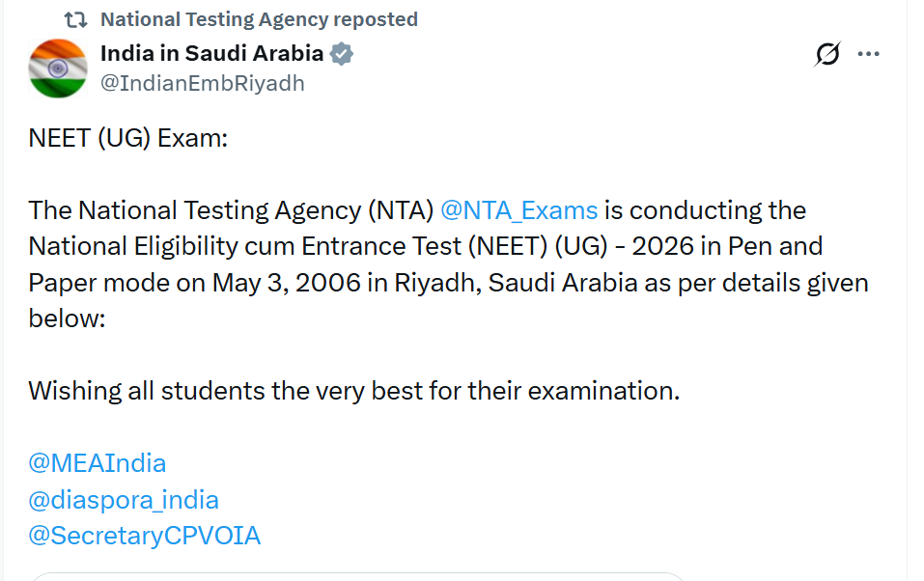Click the "Wishing all students" sentence

click(x=354, y=391)
